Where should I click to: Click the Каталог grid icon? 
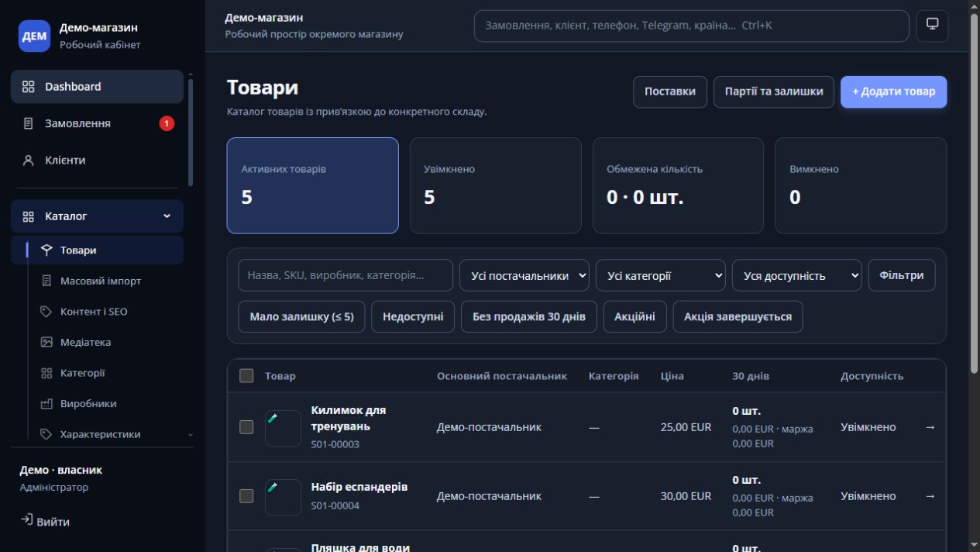click(x=29, y=216)
